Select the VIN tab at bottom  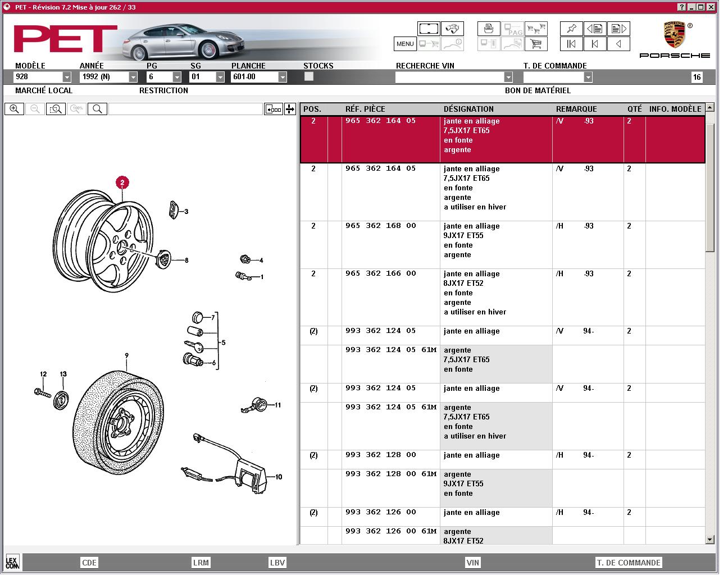point(473,563)
